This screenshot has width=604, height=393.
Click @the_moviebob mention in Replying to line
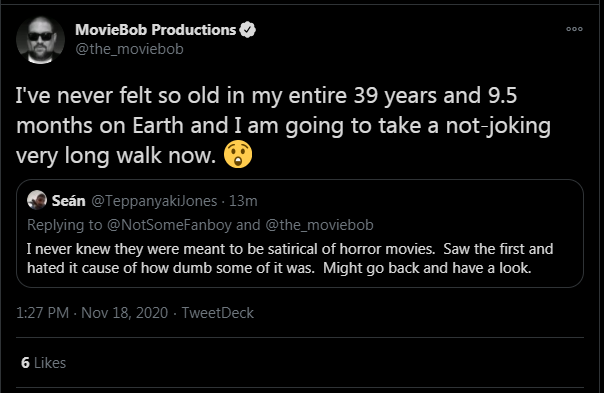319,225
